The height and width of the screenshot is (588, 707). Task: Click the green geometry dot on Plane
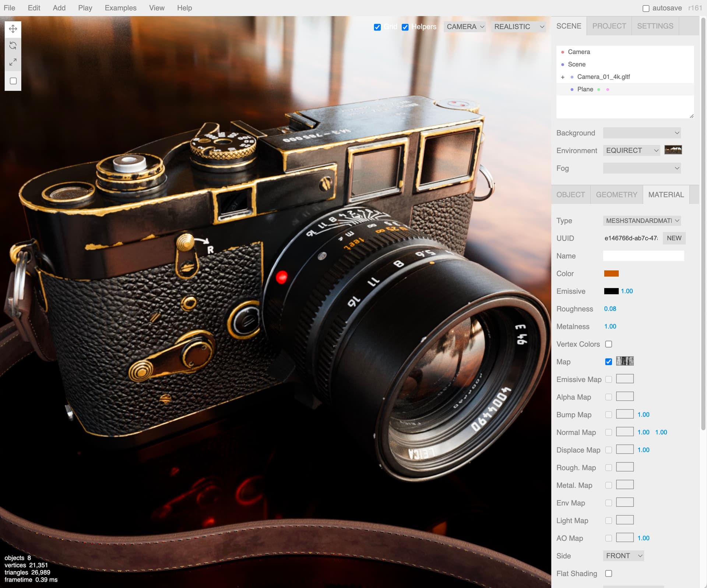[599, 89]
